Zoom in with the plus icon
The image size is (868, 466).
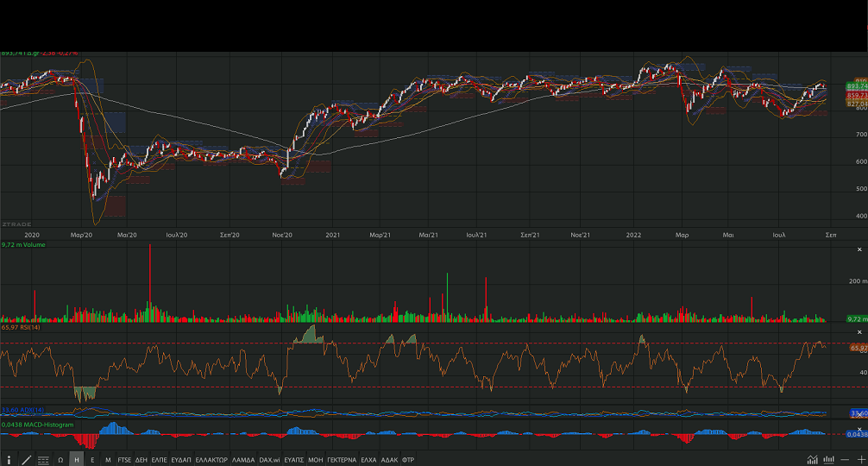point(860,460)
